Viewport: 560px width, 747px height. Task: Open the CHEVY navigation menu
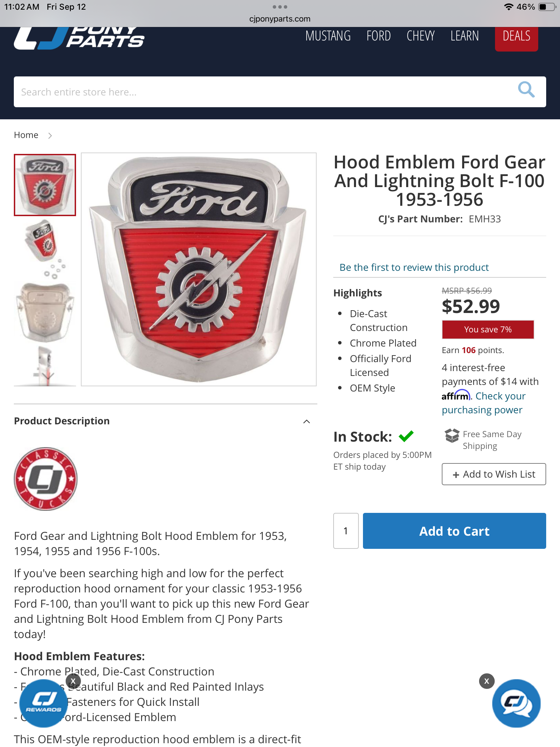pyautogui.click(x=421, y=36)
